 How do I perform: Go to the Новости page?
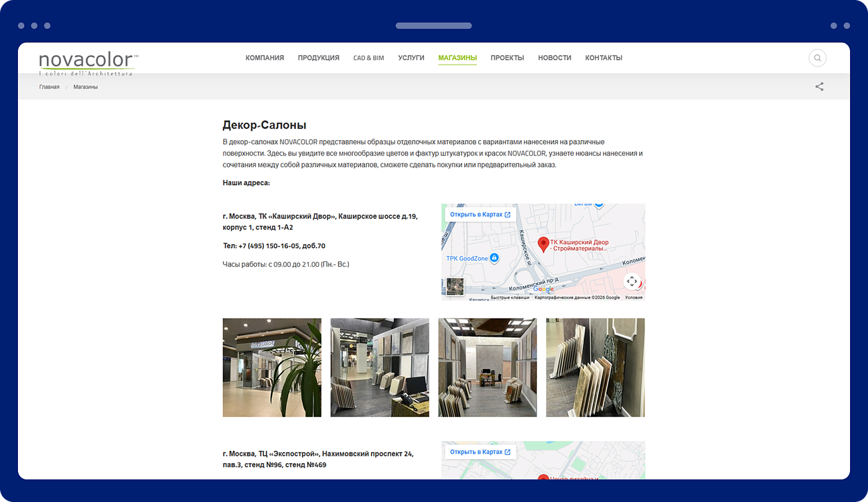(x=554, y=58)
